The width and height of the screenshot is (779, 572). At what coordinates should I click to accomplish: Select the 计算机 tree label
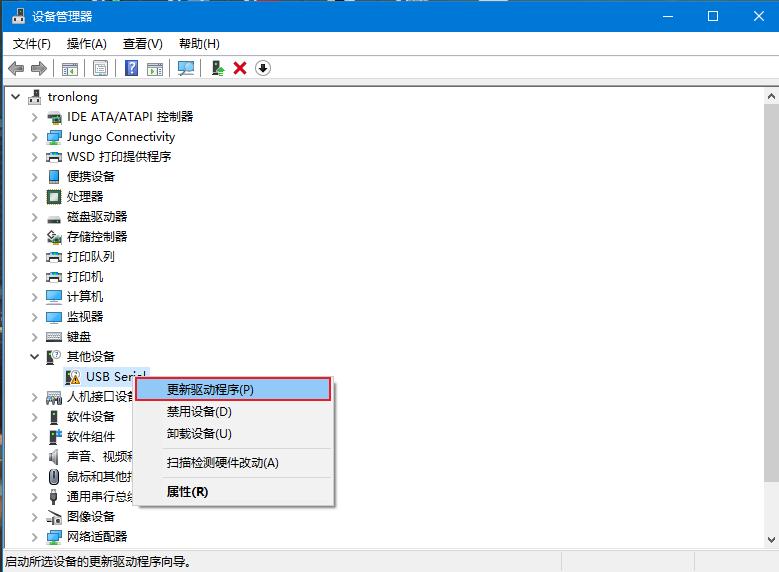tap(85, 297)
